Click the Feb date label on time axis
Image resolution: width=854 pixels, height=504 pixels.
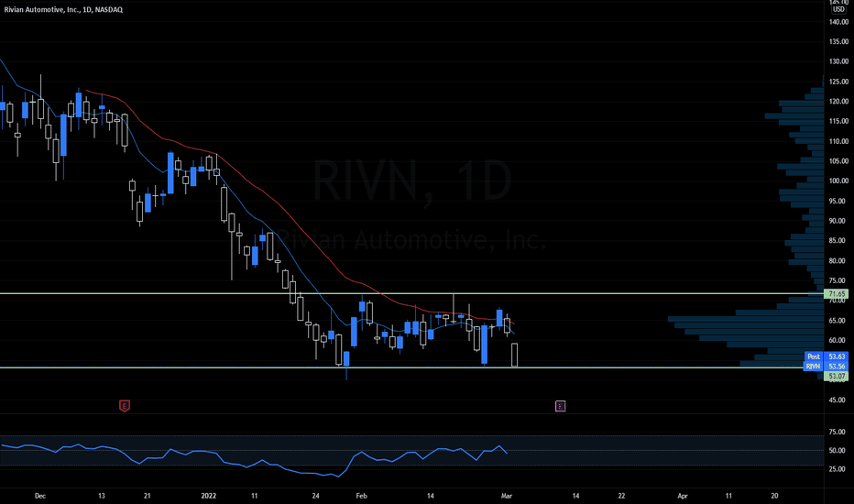pyautogui.click(x=362, y=496)
